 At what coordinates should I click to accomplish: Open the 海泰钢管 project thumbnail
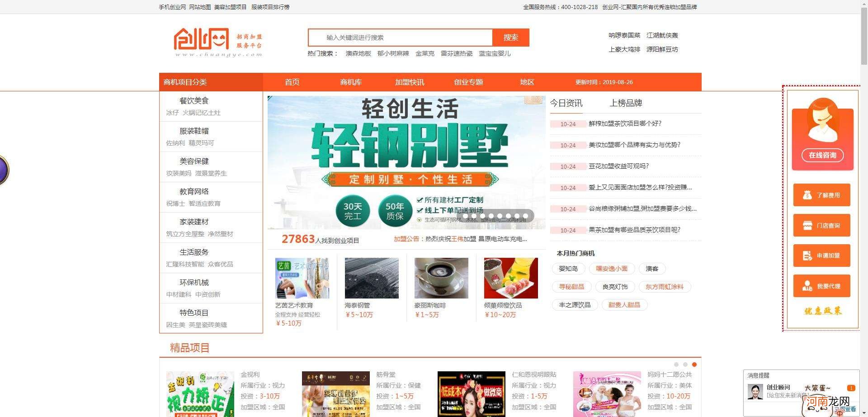point(372,278)
